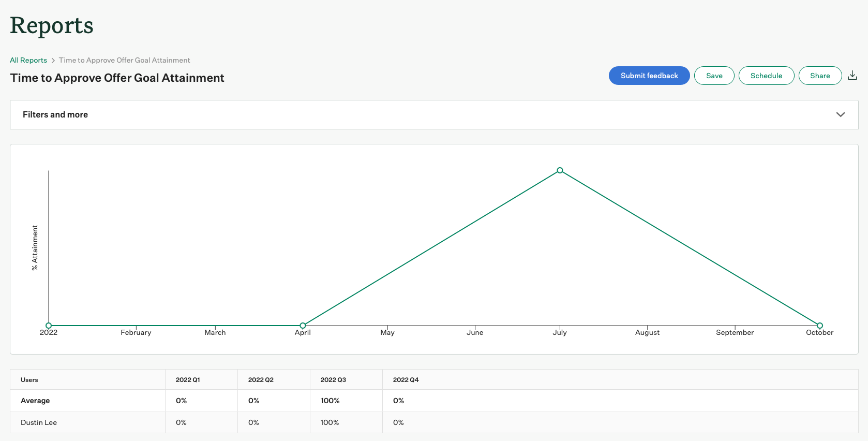Click the 2022 starting data point

(x=49, y=326)
